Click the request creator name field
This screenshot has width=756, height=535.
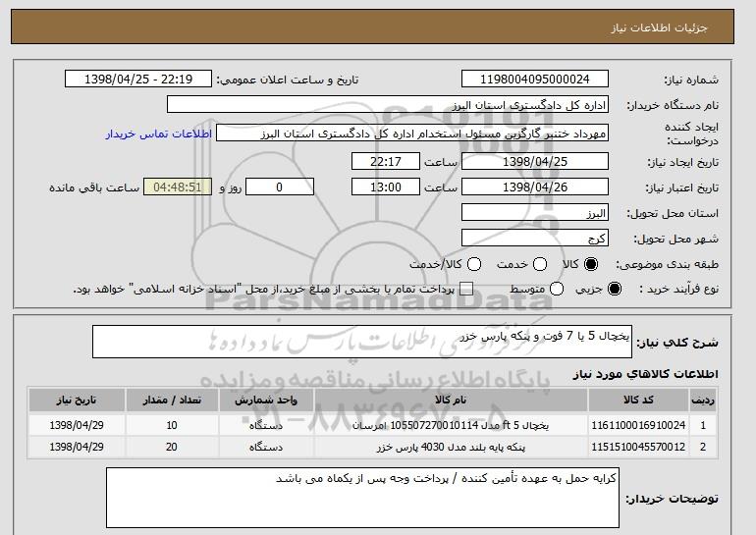click(x=412, y=134)
